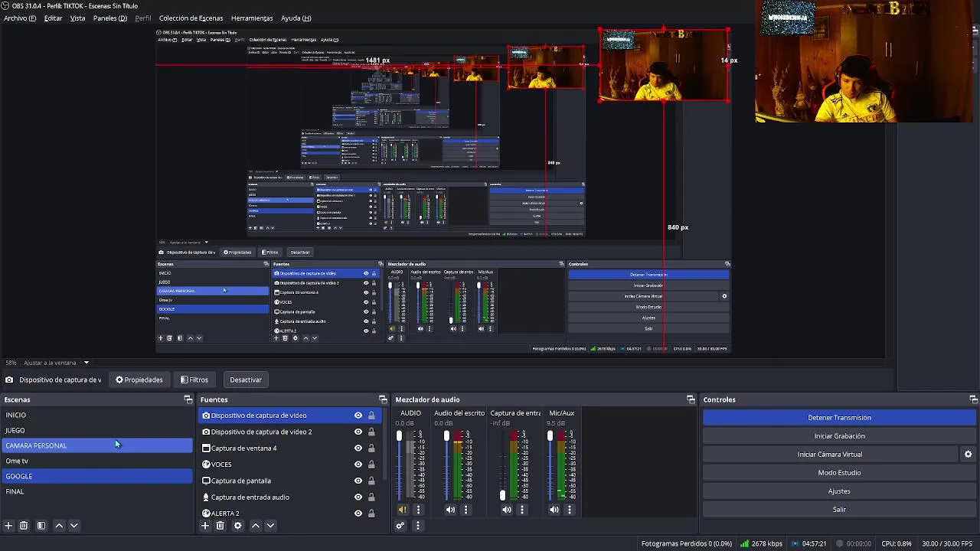Click the Desactivar button
Image resolution: width=980 pixels, height=551 pixels.
[x=246, y=380]
